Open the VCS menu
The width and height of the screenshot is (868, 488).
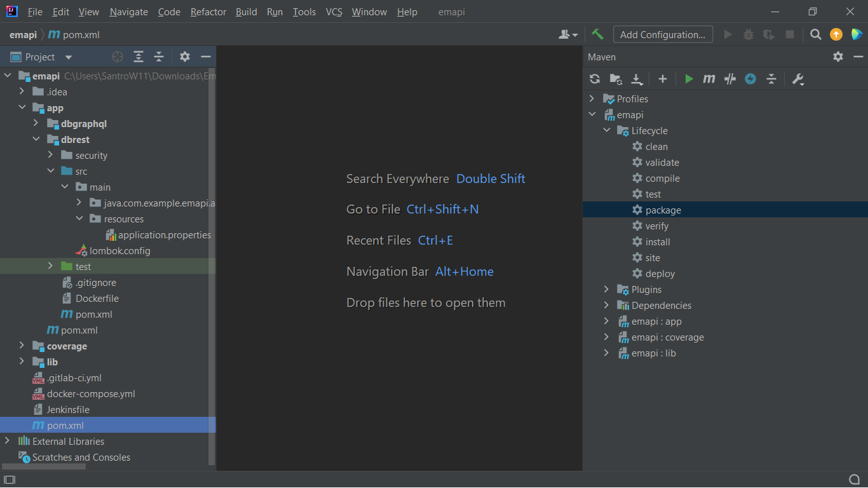point(334,12)
